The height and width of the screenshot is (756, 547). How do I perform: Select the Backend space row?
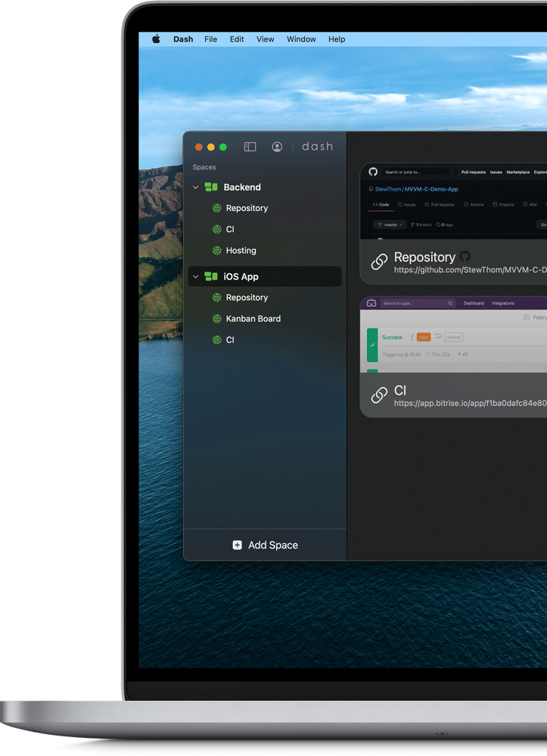click(265, 187)
